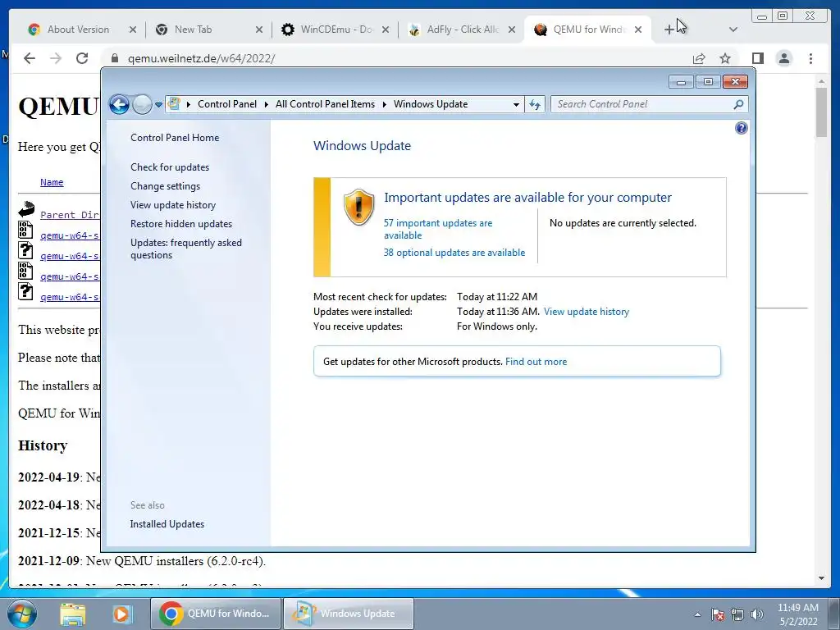Close the About Version tab
The height and width of the screenshot is (630, 840).
[132, 30]
